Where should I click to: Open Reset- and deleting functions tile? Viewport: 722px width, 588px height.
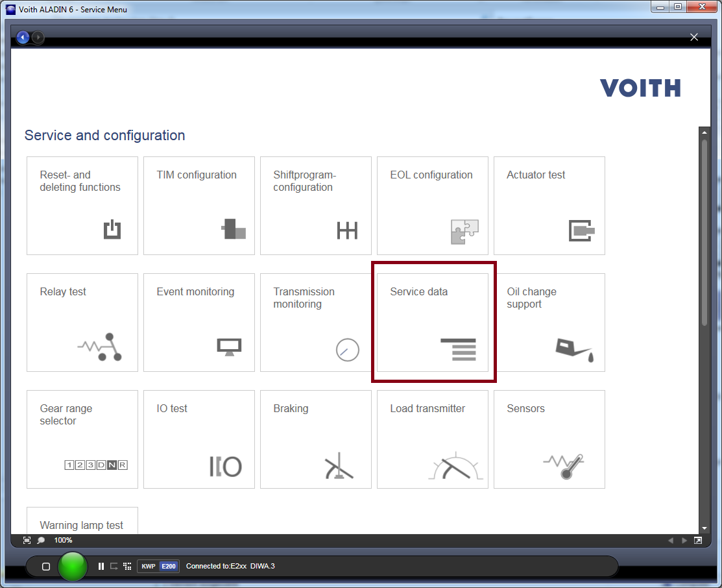(82, 206)
